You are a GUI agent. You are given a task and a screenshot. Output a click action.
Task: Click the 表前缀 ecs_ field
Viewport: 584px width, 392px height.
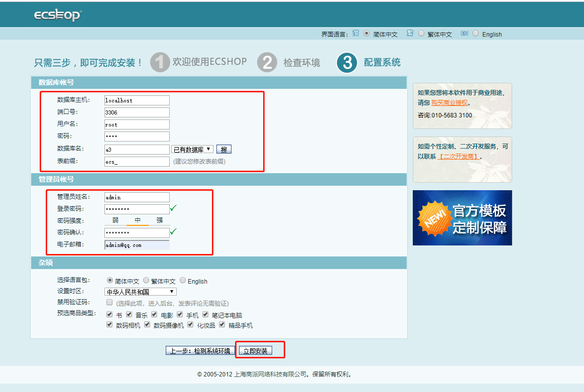[x=137, y=162]
